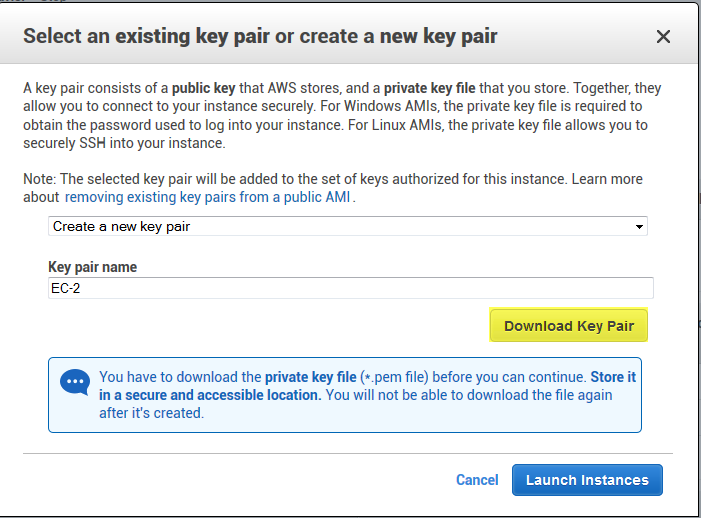Click 'securely SSH into your instance' text
Screen dimensions: 701x518
[x=124, y=143]
